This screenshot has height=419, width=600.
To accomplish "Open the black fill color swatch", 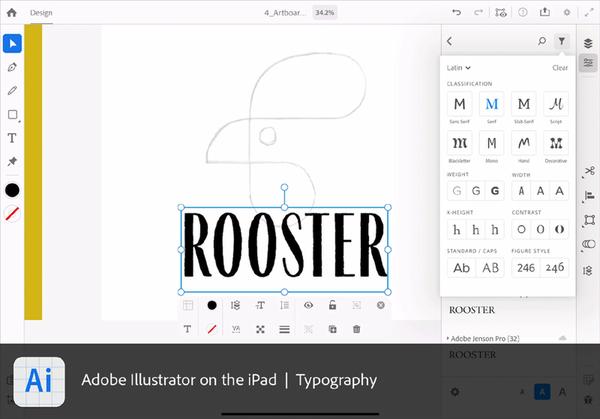I will coord(12,190).
